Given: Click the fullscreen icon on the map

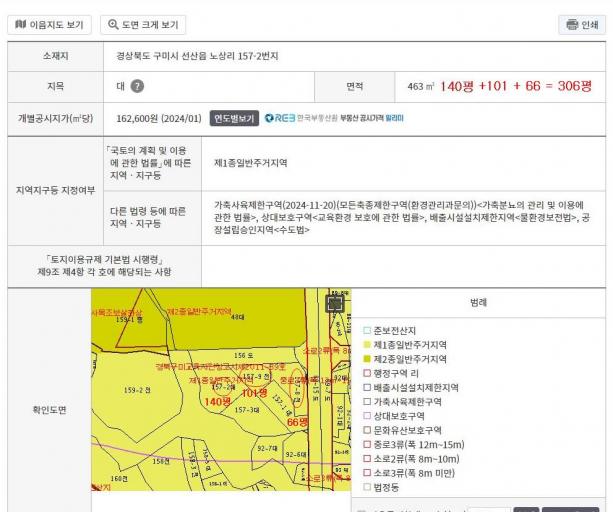Looking at the screenshot, I should [335, 304].
